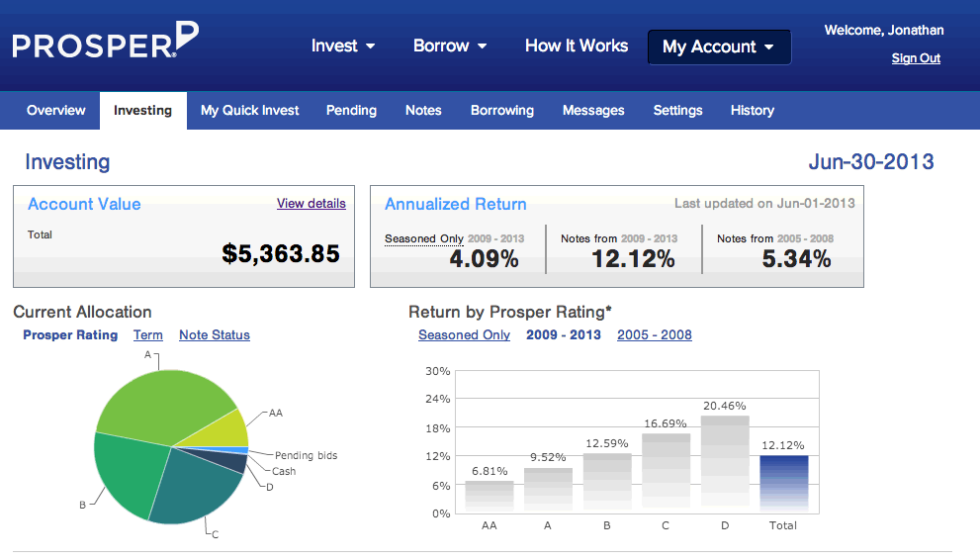Show 2005 - 2008 returns chart
This screenshot has height=560, width=980.
655,335
